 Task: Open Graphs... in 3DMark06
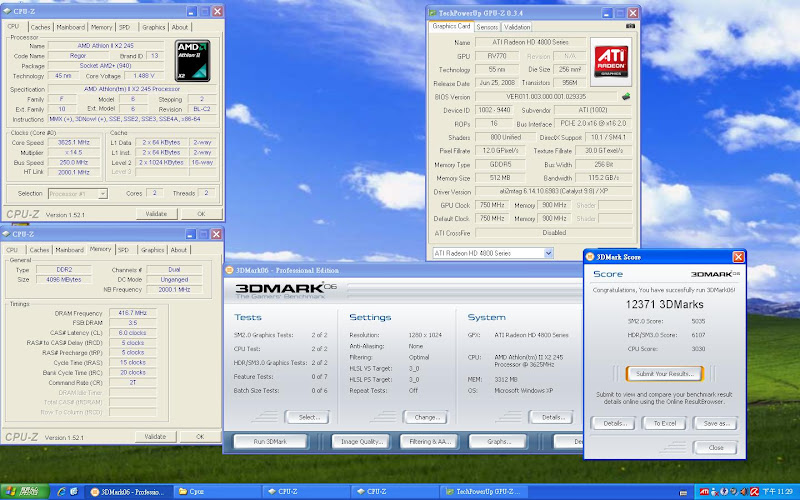(x=498, y=441)
